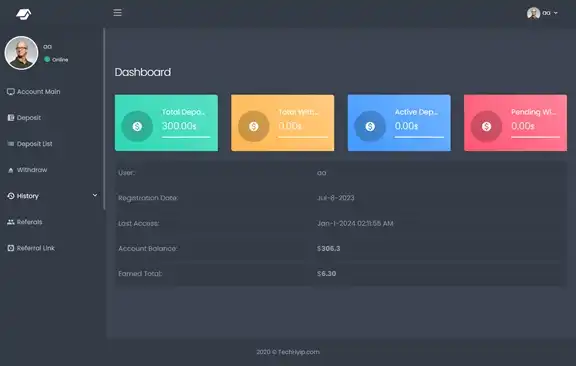
Task: Click progress bar under 300.00$
Action: [x=186, y=137]
